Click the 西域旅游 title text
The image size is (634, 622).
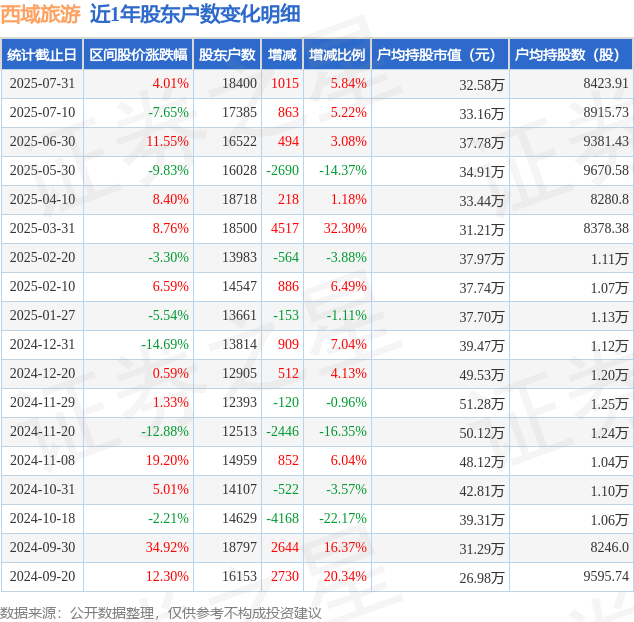click(41, 15)
